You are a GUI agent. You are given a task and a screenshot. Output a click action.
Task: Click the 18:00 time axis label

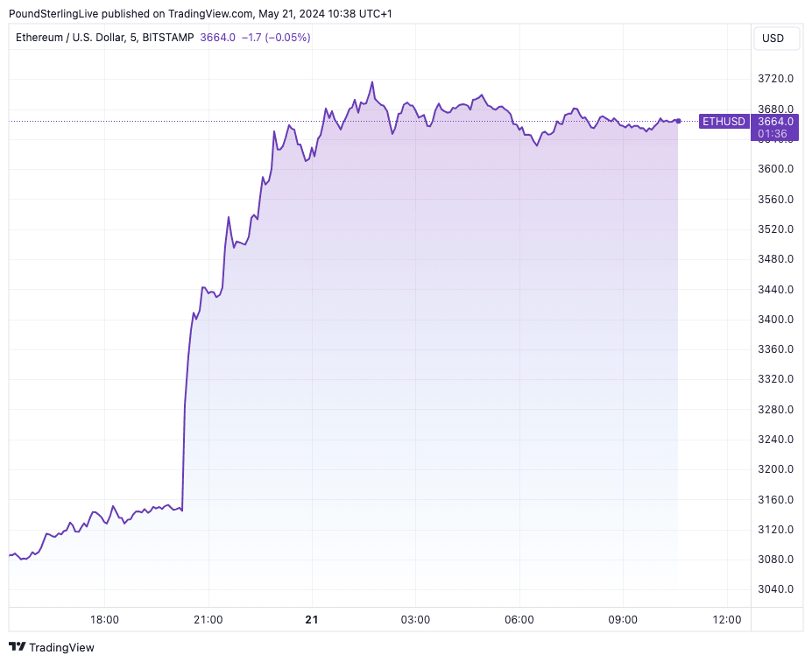point(104,620)
